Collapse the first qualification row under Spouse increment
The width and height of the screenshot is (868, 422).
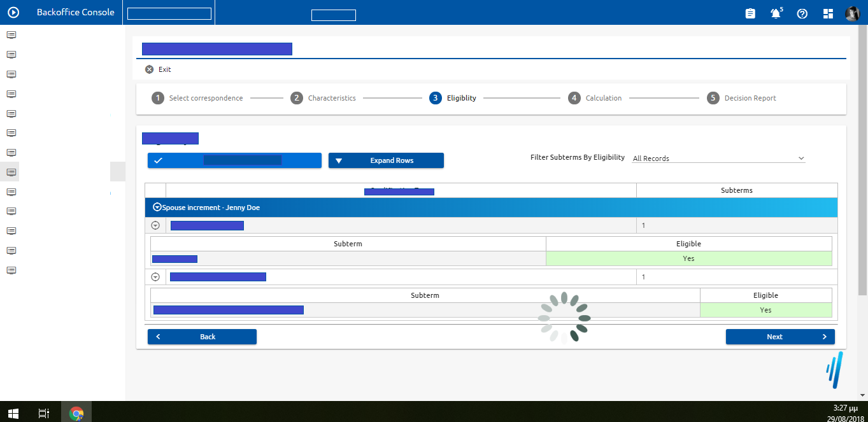click(155, 225)
